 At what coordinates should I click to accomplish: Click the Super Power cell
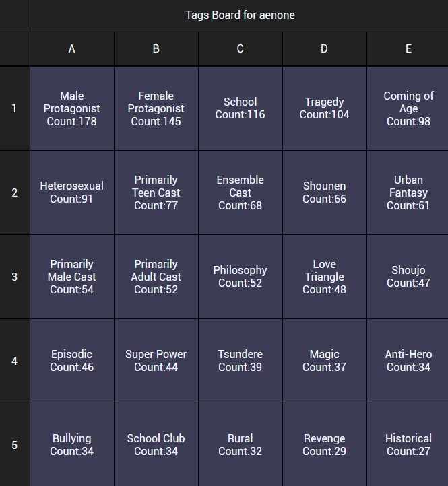pyautogui.click(x=156, y=361)
